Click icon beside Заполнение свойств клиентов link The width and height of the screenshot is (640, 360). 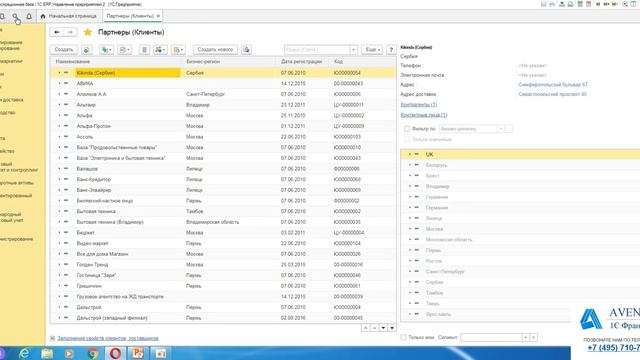[x=53, y=338]
